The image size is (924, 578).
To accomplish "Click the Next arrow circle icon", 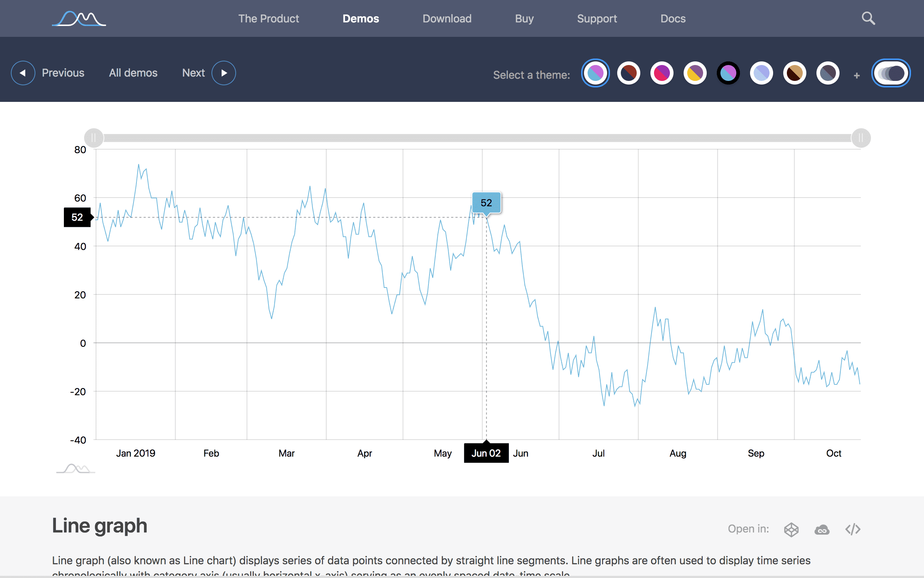I will (x=224, y=73).
